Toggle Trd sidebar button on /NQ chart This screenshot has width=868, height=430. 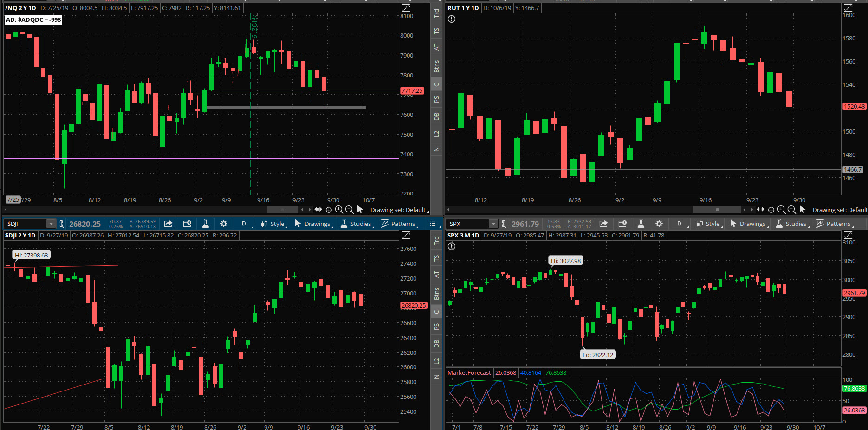point(436,13)
